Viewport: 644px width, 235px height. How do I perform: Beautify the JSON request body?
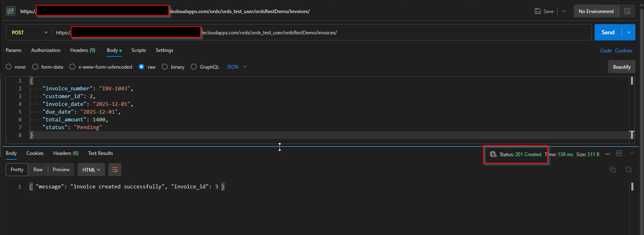pos(622,67)
